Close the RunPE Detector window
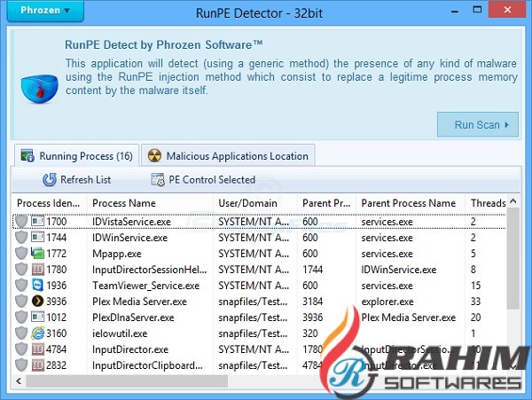The image size is (532, 400). pos(507,9)
